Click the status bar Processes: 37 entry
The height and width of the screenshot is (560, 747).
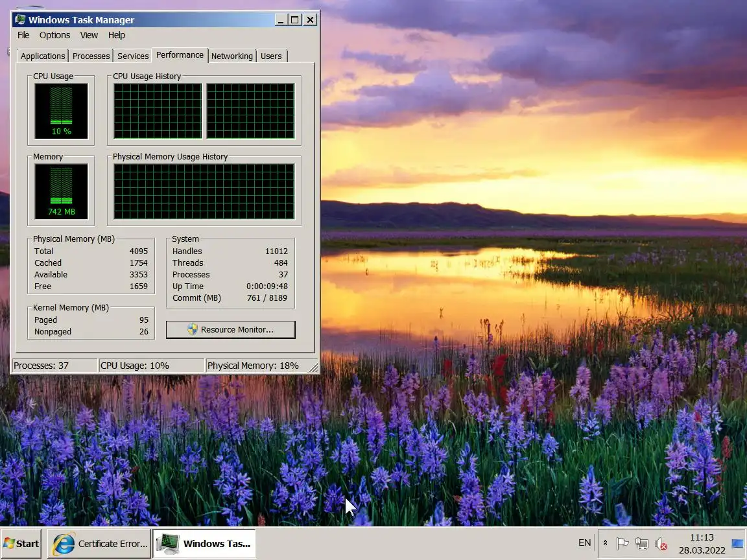tap(54, 366)
